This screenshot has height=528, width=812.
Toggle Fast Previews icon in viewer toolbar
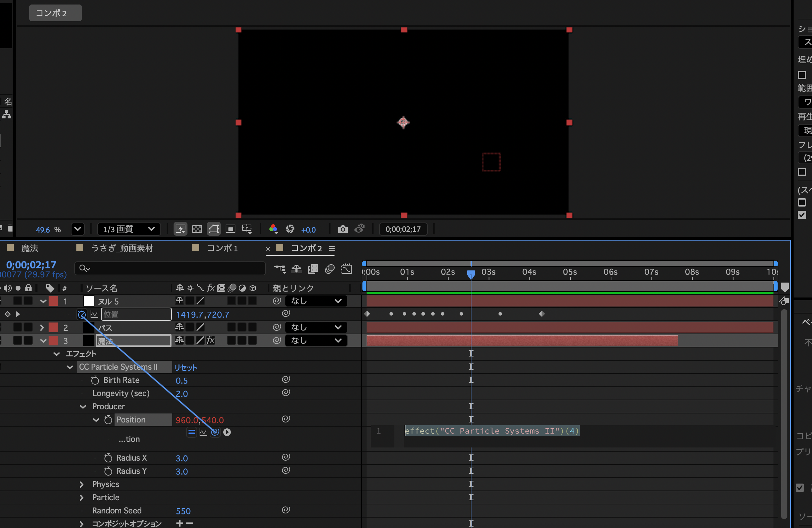[x=181, y=229]
